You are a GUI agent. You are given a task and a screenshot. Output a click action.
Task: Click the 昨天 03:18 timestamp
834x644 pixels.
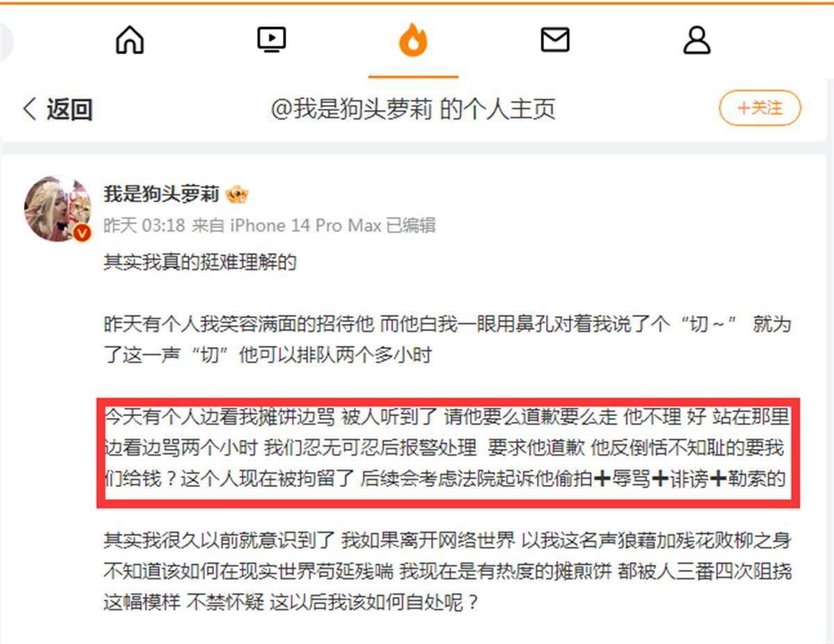pos(145,226)
